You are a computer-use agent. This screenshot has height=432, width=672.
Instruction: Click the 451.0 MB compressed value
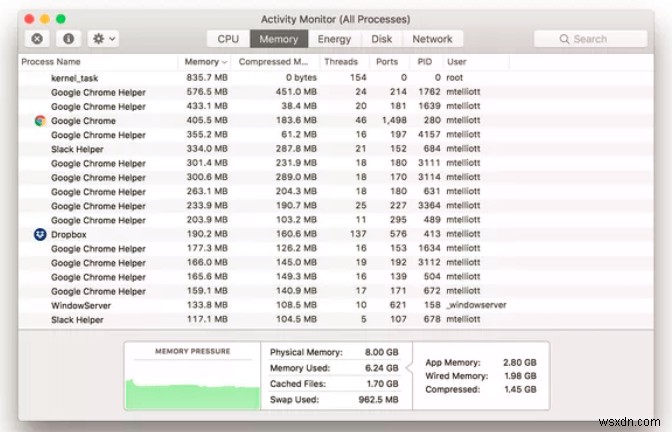point(296,92)
